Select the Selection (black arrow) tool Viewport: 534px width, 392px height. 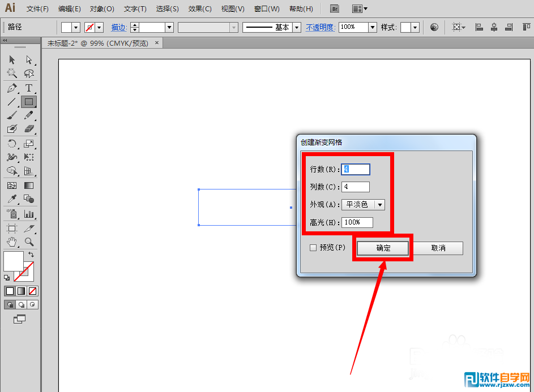(x=12, y=60)
